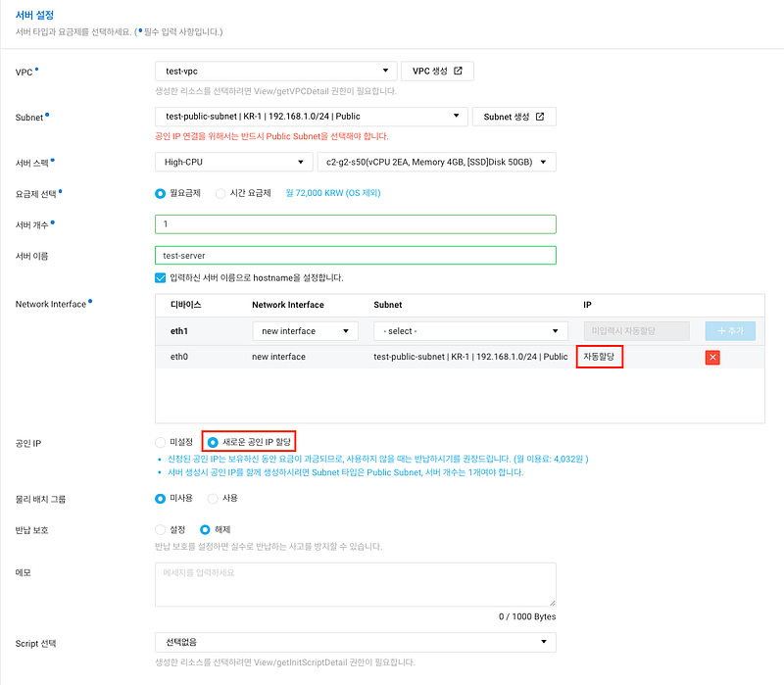
Task: Click the VPC 생성 button
Action: pyautogui.click(x=437, y=71)
